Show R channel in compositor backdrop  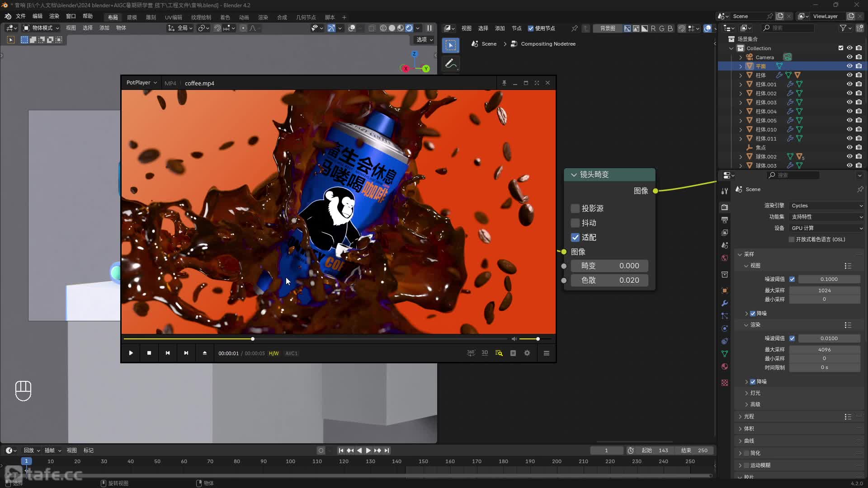coord(653,28)
